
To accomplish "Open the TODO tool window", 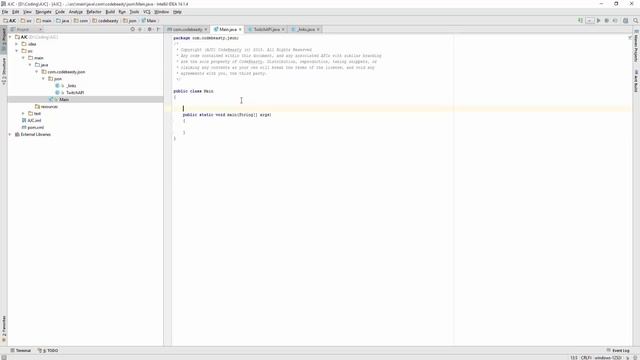I will [x=48, y=350].
